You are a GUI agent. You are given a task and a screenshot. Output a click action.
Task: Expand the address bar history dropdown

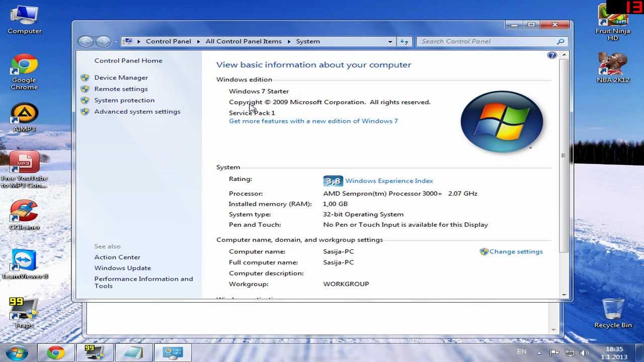tap(390, 42)
